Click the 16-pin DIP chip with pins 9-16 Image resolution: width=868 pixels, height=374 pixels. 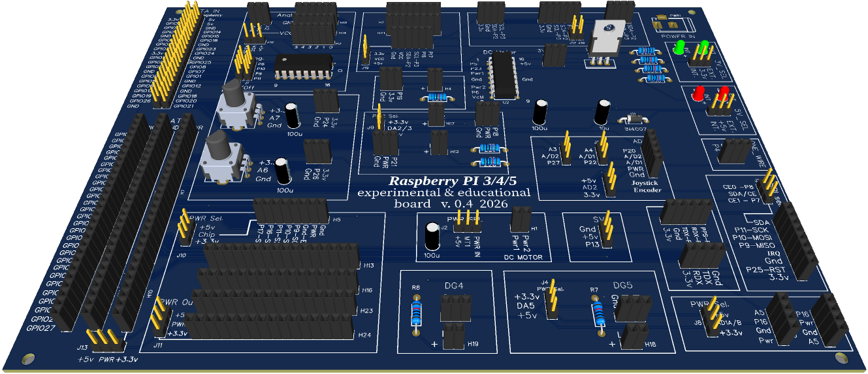(303, 66)
